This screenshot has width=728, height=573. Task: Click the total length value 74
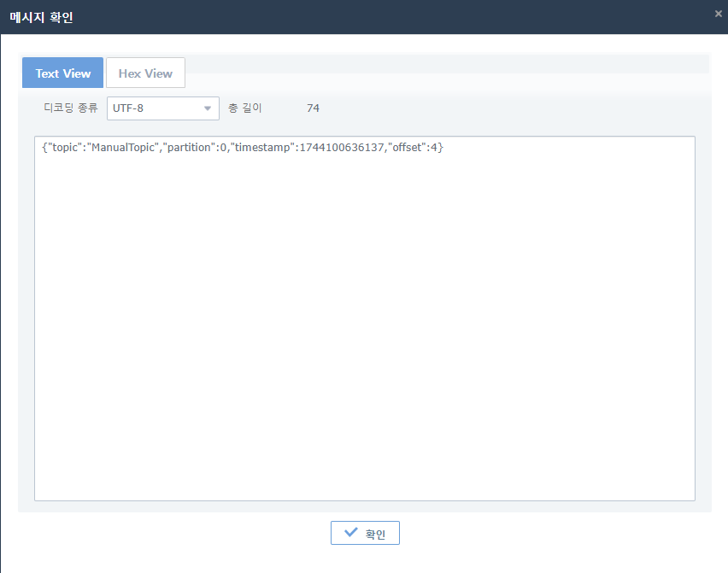[x=313, y=108]
